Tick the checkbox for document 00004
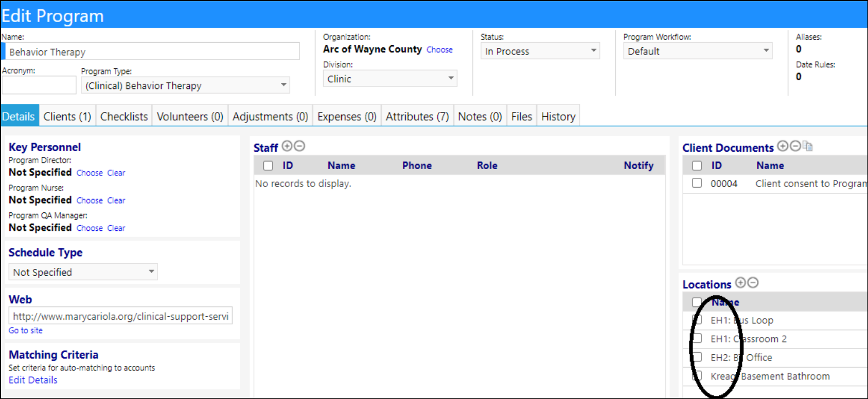Image resolution: width=868 pixels, height=399 pixels. [x=697, y=183]
